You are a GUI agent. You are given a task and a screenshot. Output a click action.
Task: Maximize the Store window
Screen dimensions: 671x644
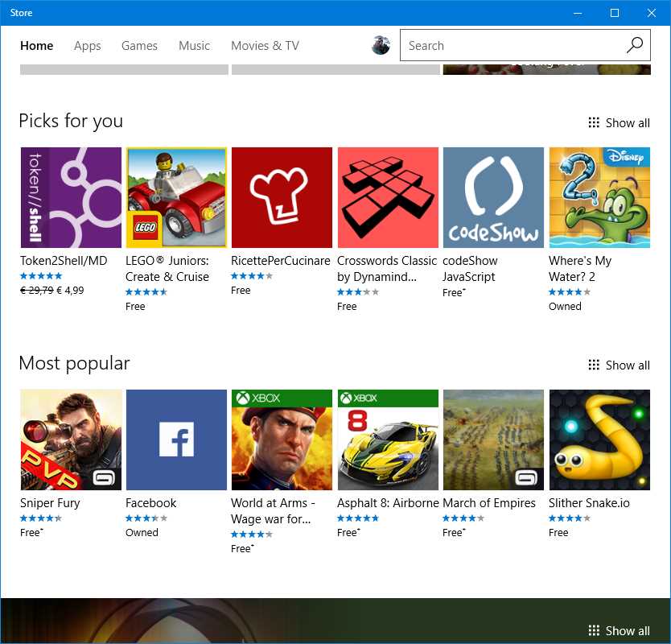[615, 13]
